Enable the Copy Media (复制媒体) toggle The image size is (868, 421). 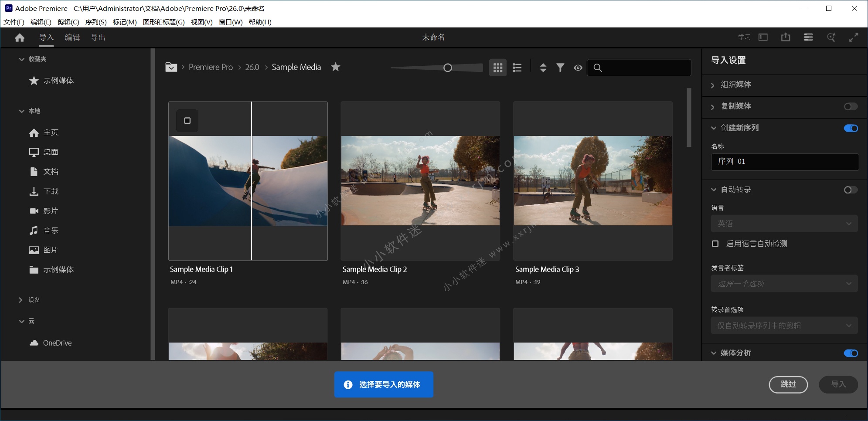(850, 106)
